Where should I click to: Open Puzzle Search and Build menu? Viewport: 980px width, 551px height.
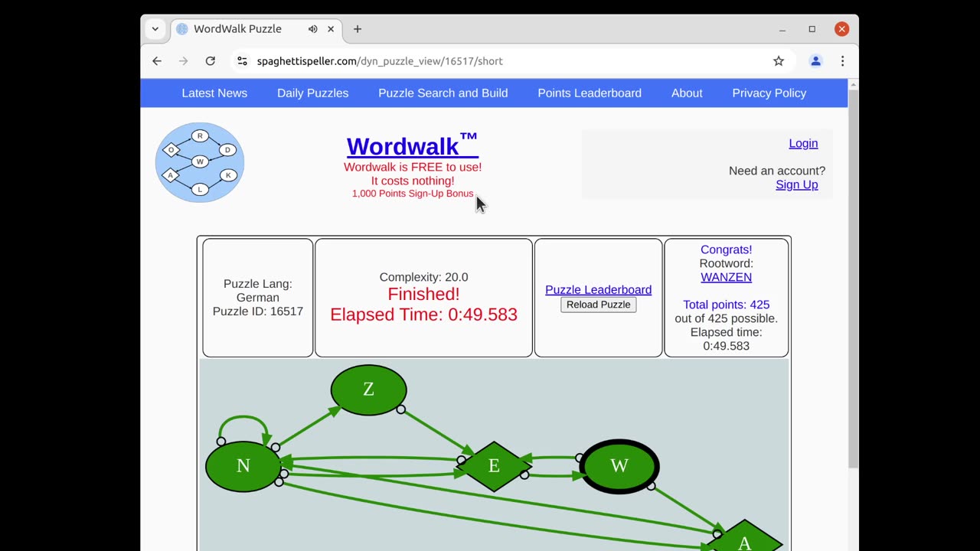point(443,93)
